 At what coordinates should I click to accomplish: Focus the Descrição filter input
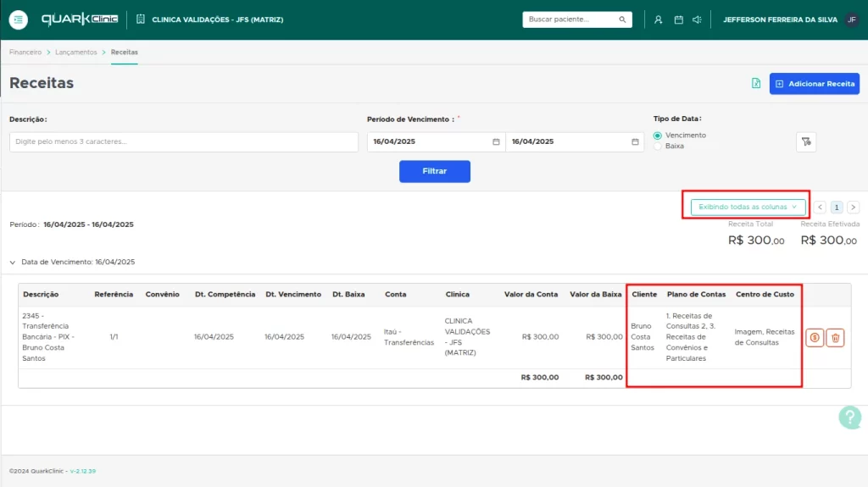pos(184,141)
